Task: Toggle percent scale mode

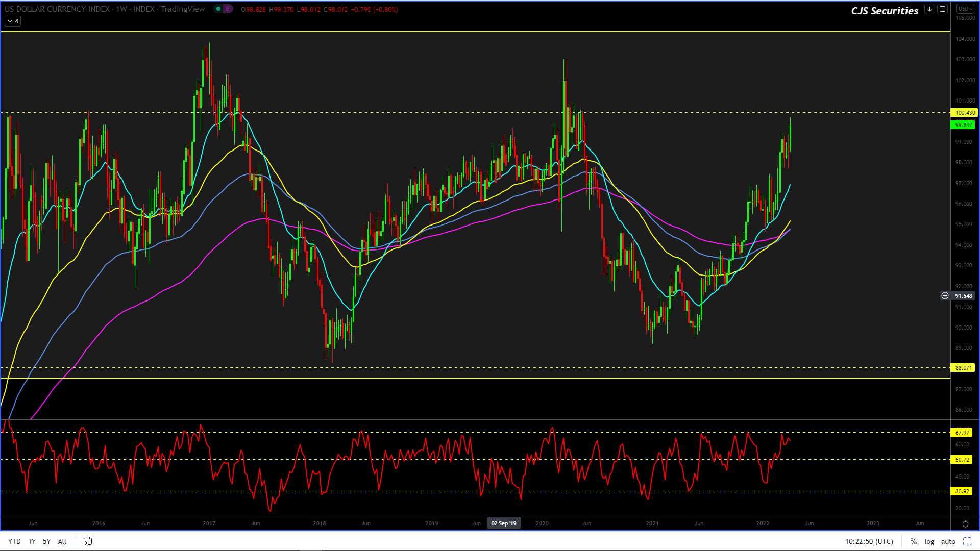Action: click(913, 541)
